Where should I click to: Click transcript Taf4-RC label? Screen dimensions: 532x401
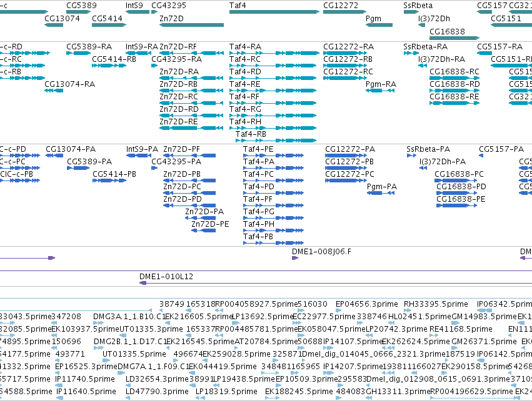pos(245,59)
